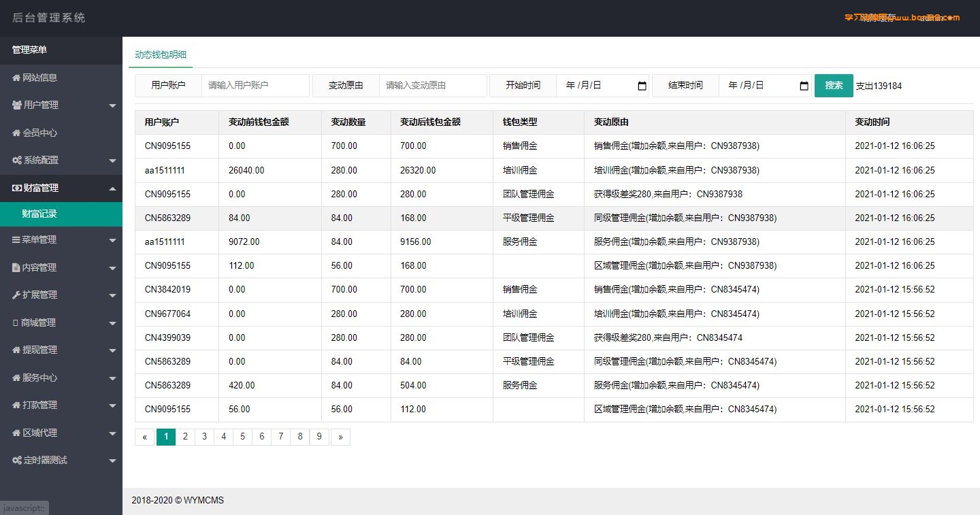Open the 会员中心 menu item

[x=61, y=133]
